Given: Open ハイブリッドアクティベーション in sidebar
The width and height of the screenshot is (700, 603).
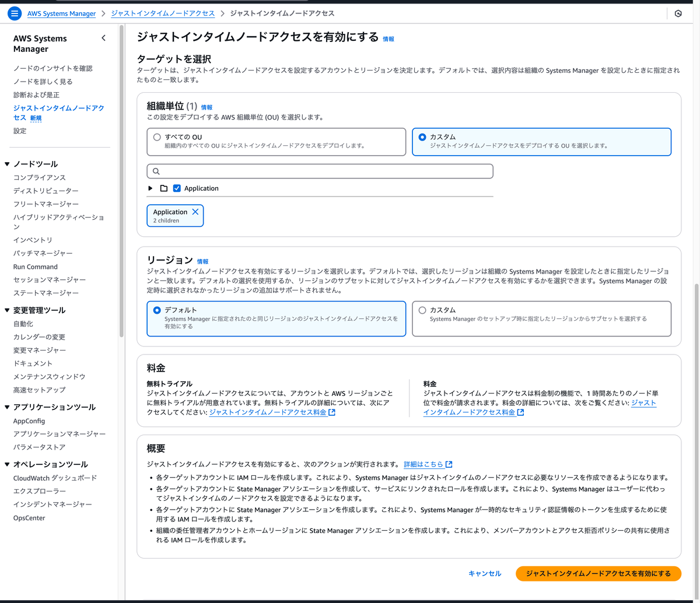Looking at the screenshot, I should point(59,222).
